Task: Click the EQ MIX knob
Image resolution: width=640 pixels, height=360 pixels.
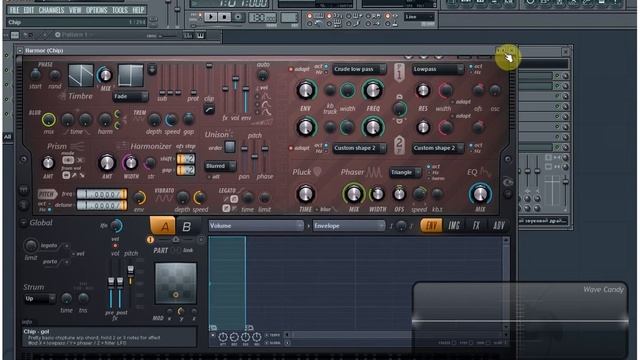Action: point(480,194)
